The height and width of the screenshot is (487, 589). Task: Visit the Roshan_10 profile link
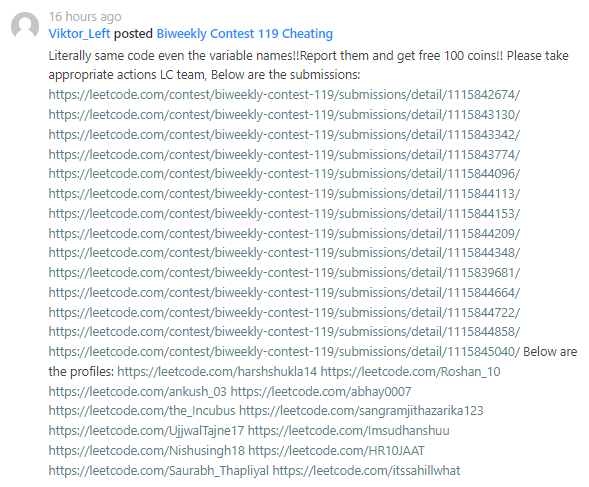[411, 372]
